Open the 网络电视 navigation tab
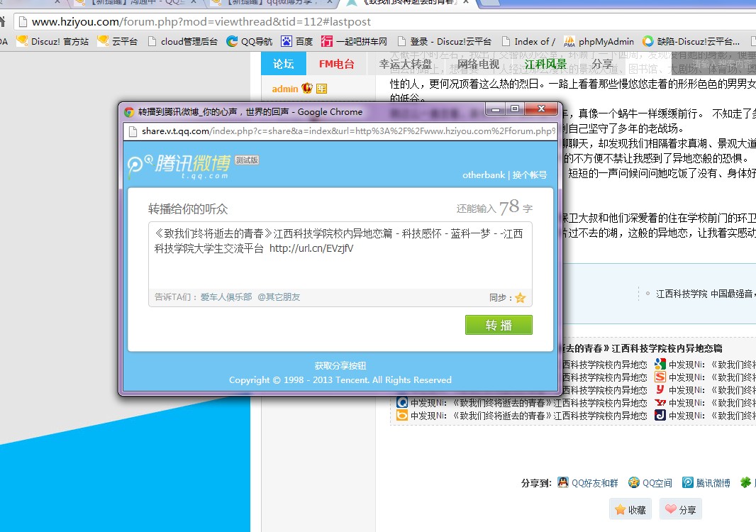The width and height of the screenshot is (756, 532). click(478, 64)
